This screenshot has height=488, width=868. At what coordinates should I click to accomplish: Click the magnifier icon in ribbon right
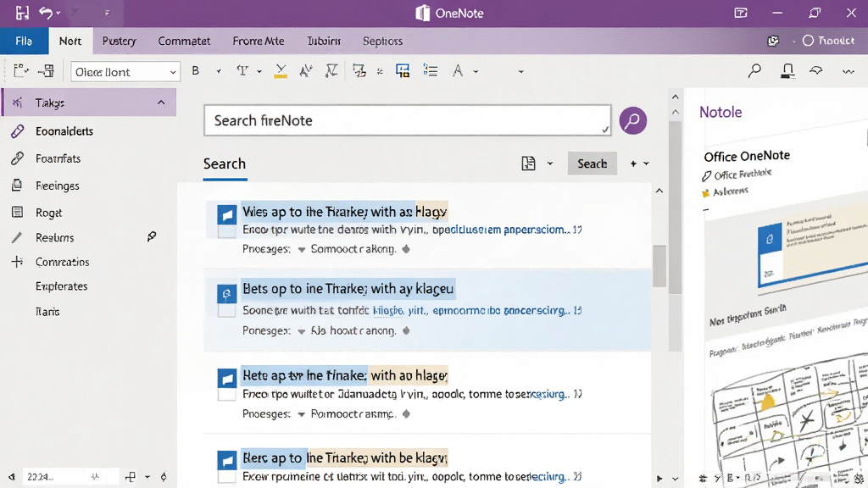(754, 71)
